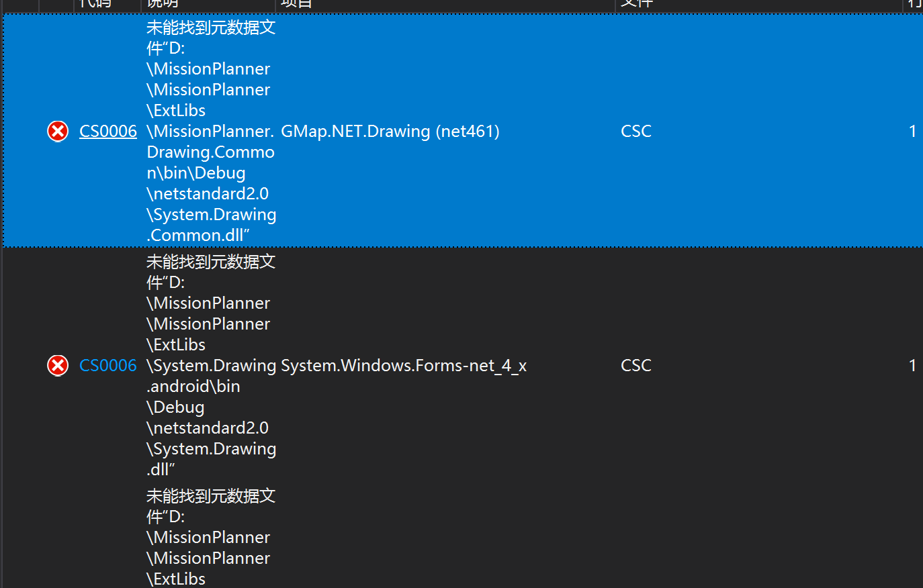Click the column header above the error icons
This screenshot has width=923, height=588.
(56, 5)
